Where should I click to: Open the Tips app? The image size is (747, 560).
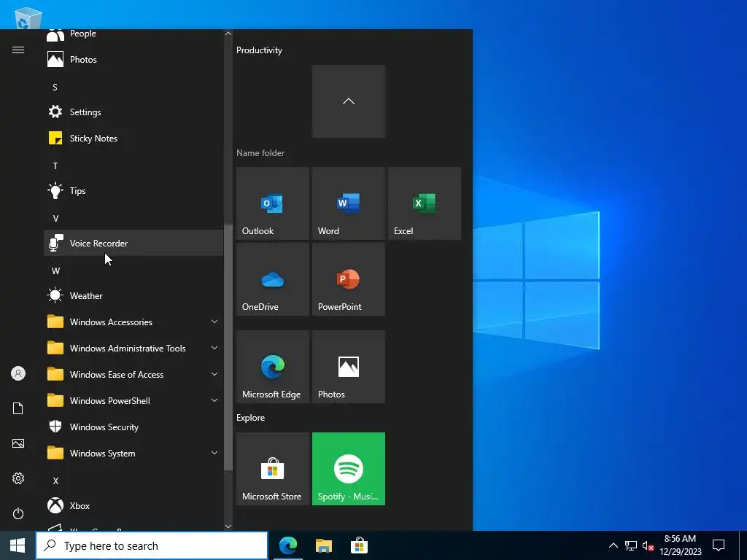133,190
